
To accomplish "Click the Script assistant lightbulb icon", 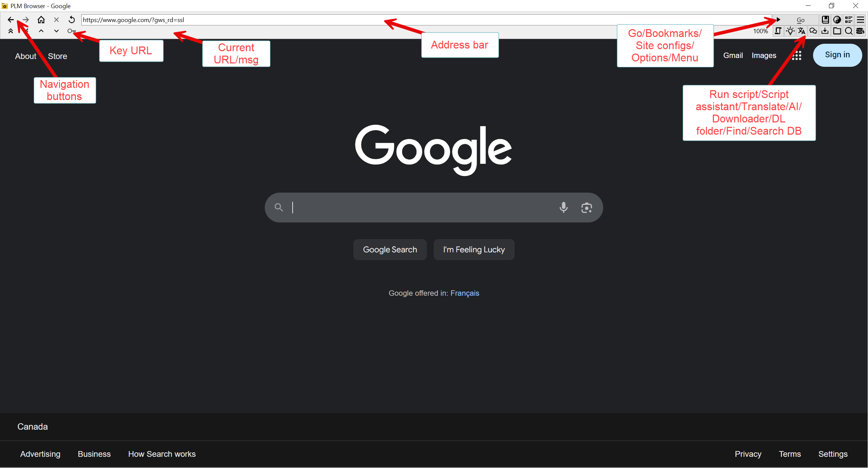I will click(790, 31).
